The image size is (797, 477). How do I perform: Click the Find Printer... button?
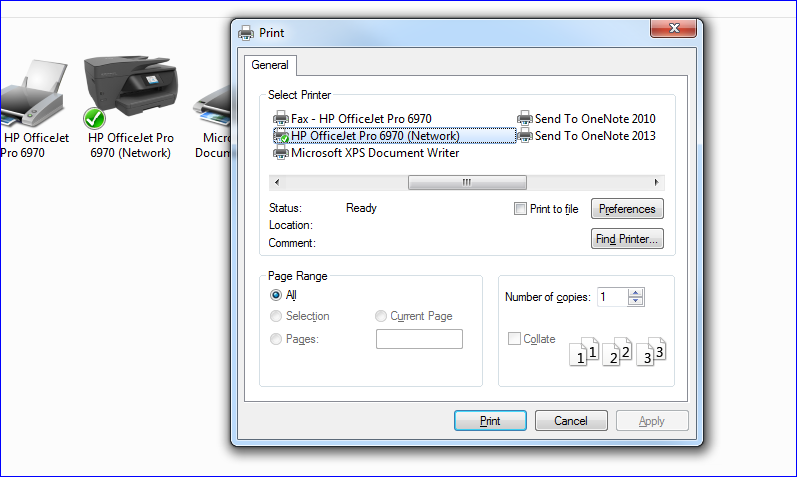(x=627, y=238)
